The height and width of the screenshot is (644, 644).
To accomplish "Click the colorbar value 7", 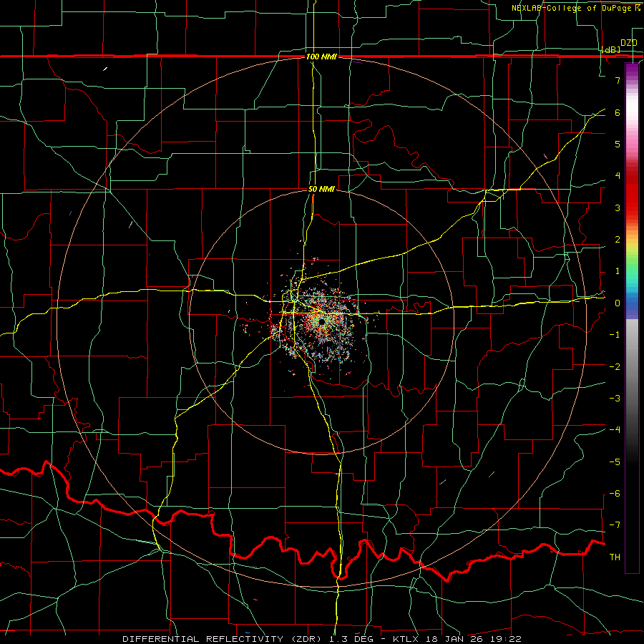I will coord(618,80).
